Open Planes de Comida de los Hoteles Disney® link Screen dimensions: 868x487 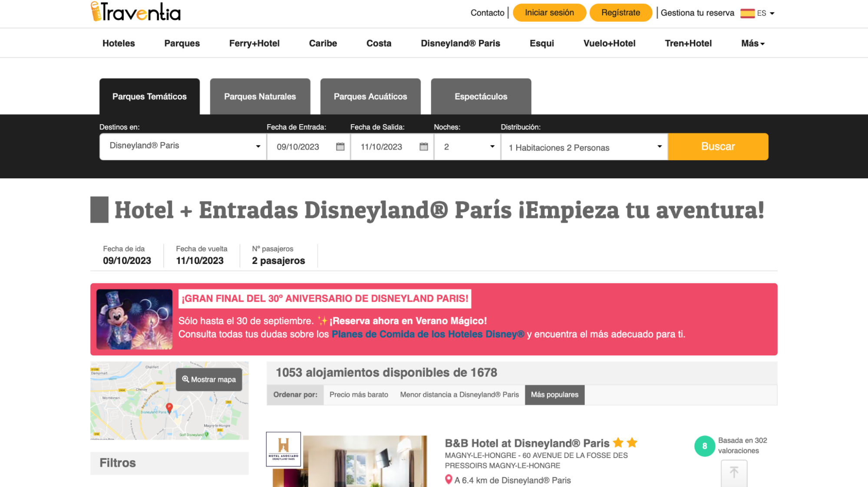[428, 334]
